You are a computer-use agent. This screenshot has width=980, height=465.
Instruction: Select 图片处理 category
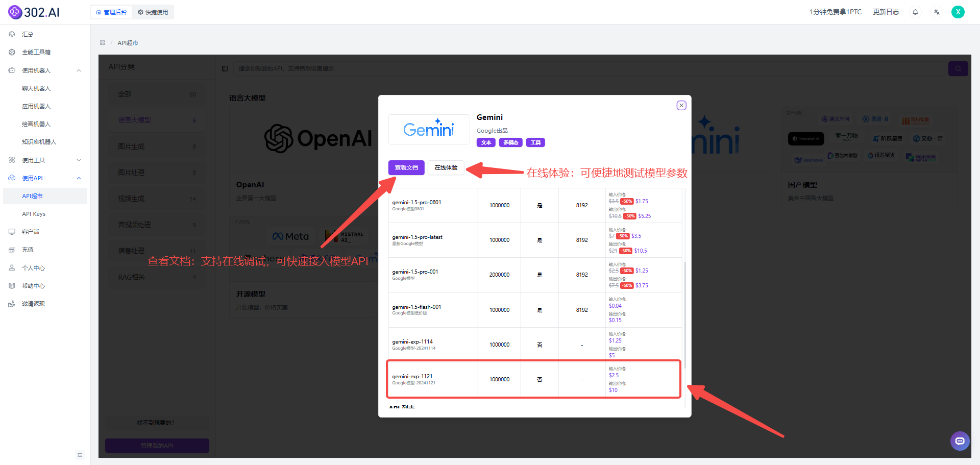point(157,173)
